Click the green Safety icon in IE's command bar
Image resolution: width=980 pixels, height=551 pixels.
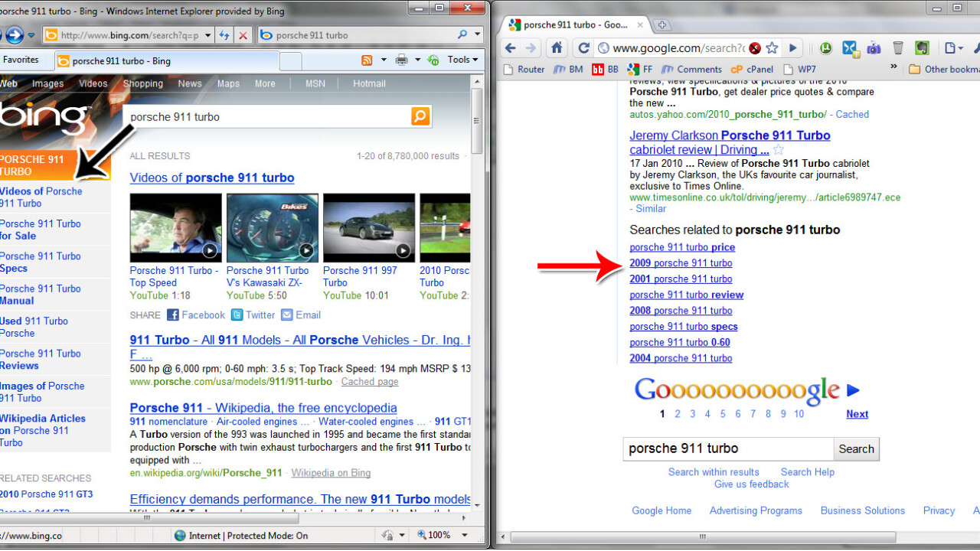point(433,60)
